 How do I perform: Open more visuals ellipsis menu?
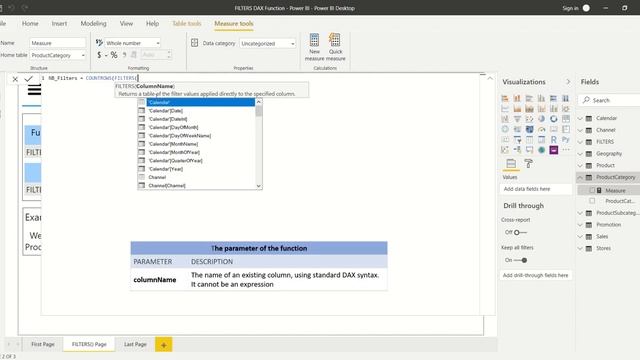(x=566, y=150)
